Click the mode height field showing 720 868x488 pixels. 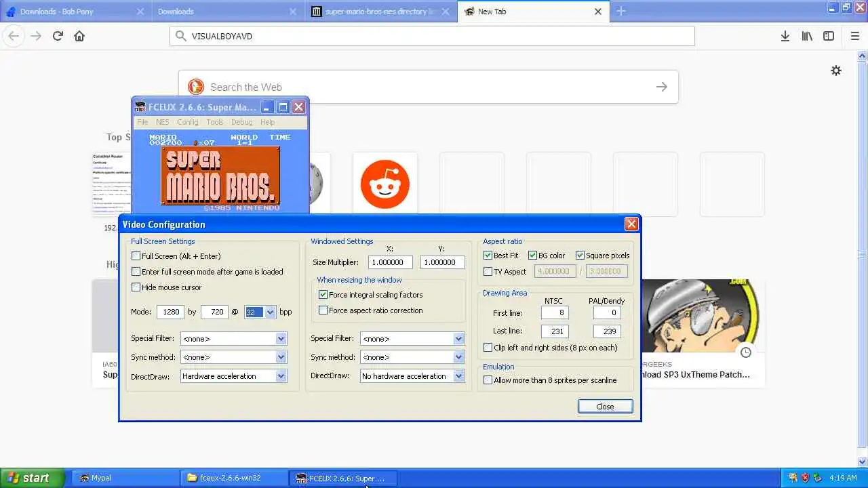click(214, 312)
